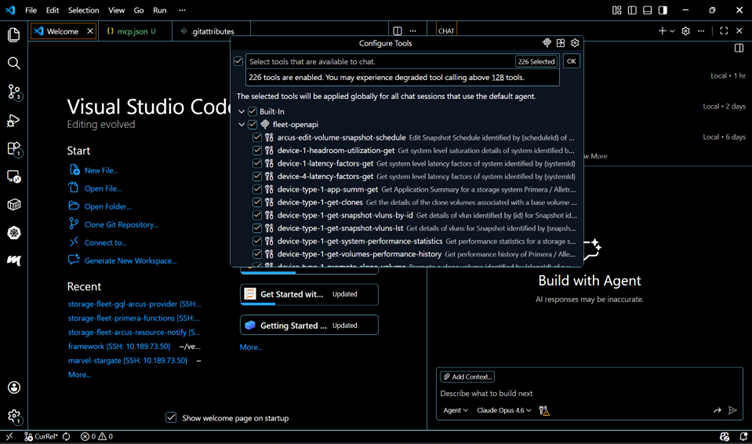Image resolution: width=752 pixels, height=444 pixels.
Task: Open Copilot status icon in status bar
Action: click(724, 437)
